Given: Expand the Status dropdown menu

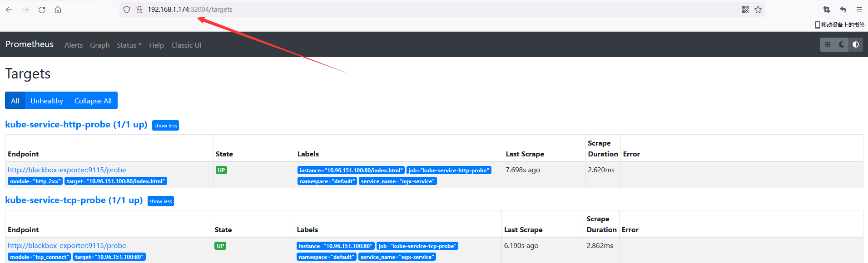Looking at the screenshot, I should (x=129, y=45).
